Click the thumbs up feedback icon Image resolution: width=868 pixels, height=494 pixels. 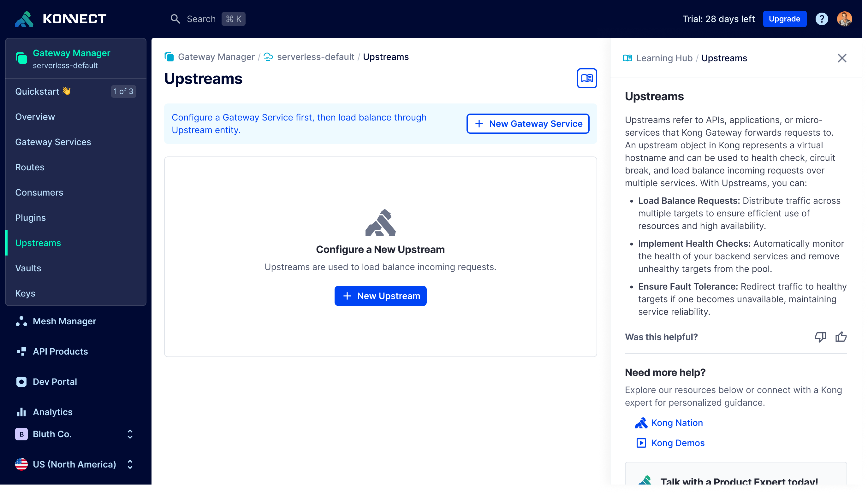841,337
